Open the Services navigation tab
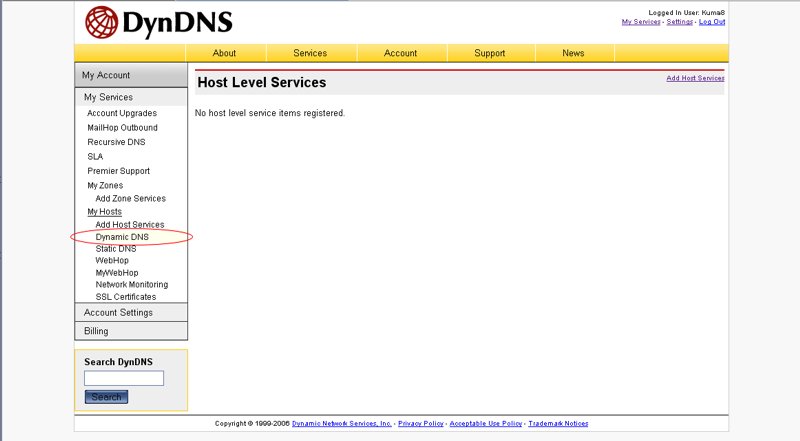Viewport: 800px width, 441px height. pyautogui.click(x=310, y=53)
